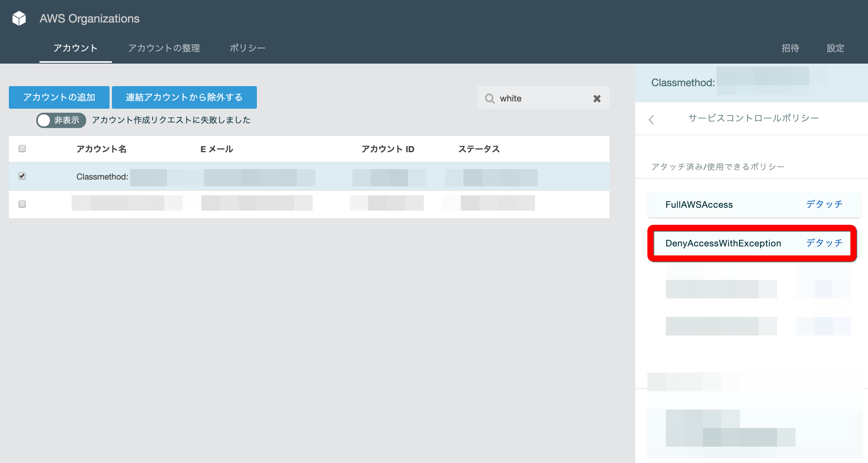
Task: Uncheck the Classmethod account row checkbox
Action: pos(22,176)
